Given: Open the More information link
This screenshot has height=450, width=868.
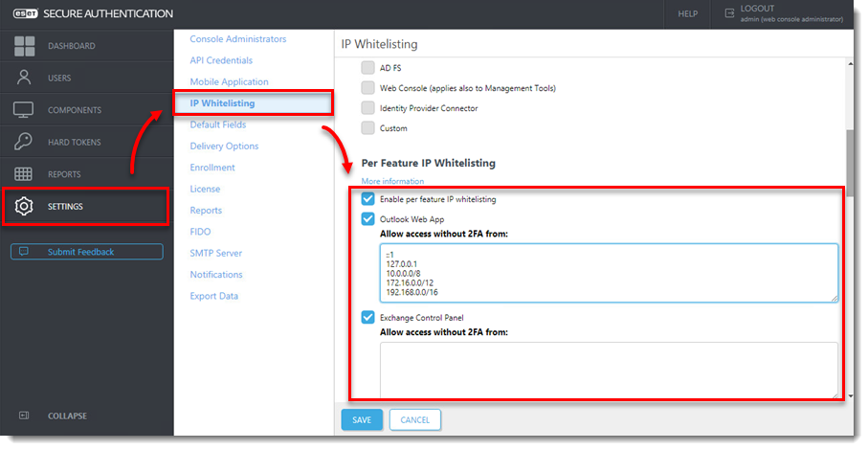Looking at the screenshot, I should pyautogui.click(x=392, y=181).
